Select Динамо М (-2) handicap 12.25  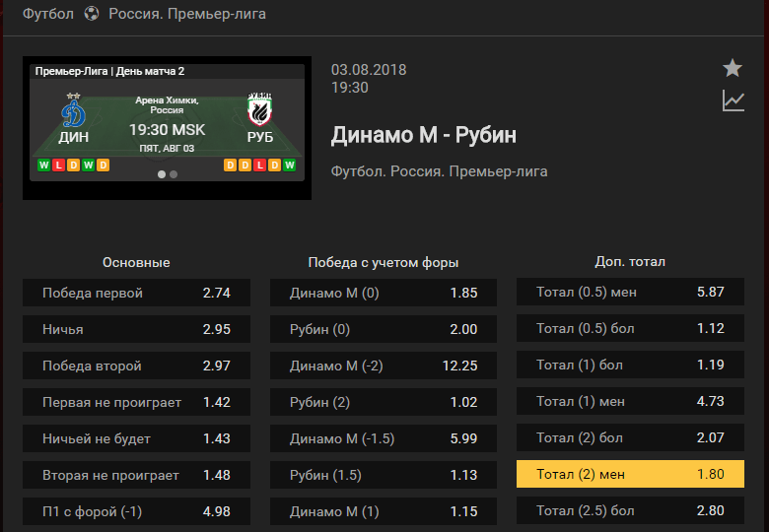[x=384, y=366]
